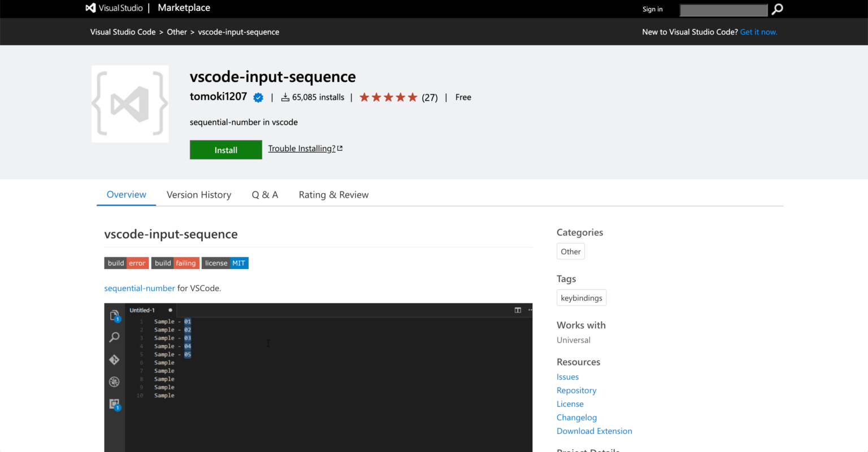This screenshot has width=868, height=452.
Task: Open the Rating & Review tab
Action: (333, 194)
